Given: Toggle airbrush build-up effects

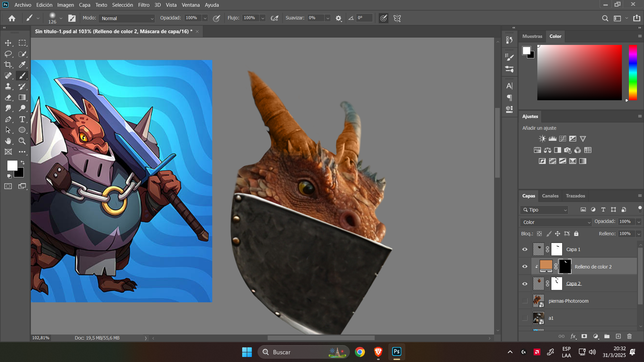Looking at the screenshot, I should coord(275,18).
